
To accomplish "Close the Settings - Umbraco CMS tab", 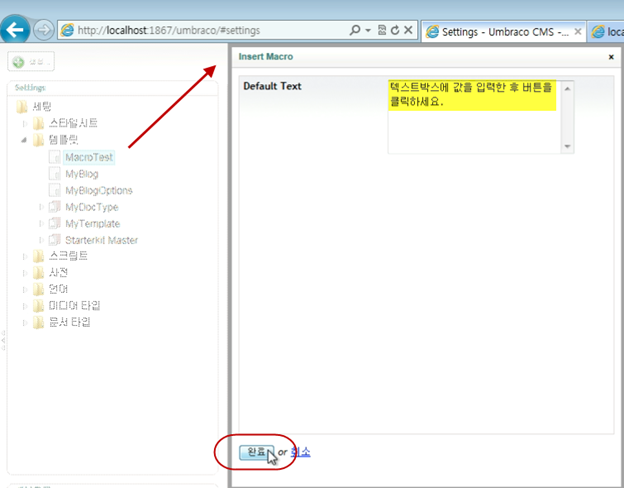I will tap(578, 31).
